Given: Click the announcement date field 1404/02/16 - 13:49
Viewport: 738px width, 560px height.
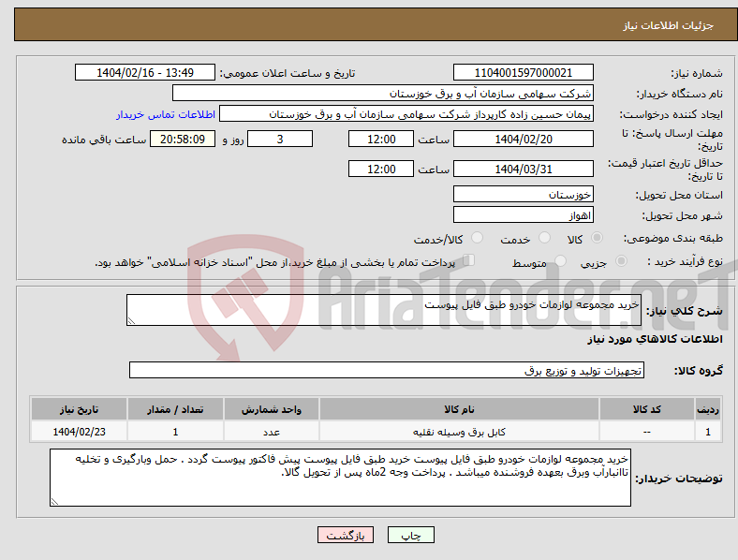Looking at the screenshot, I should pyautogui.click(x=145, y=72).
